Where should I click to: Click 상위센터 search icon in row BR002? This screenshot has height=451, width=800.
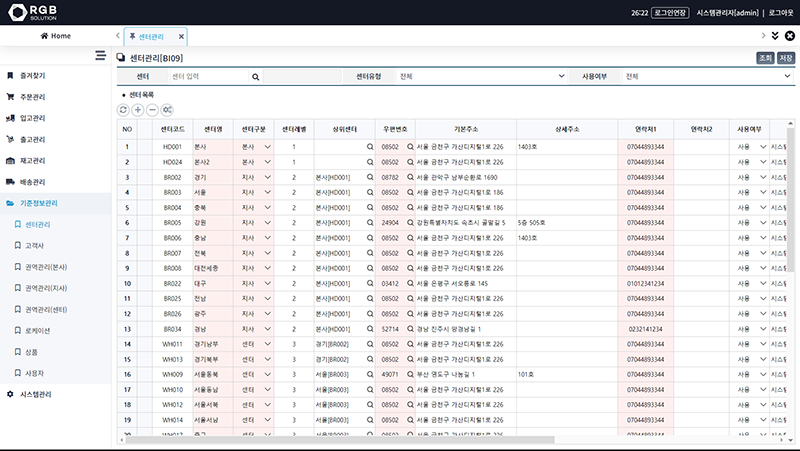370,178
